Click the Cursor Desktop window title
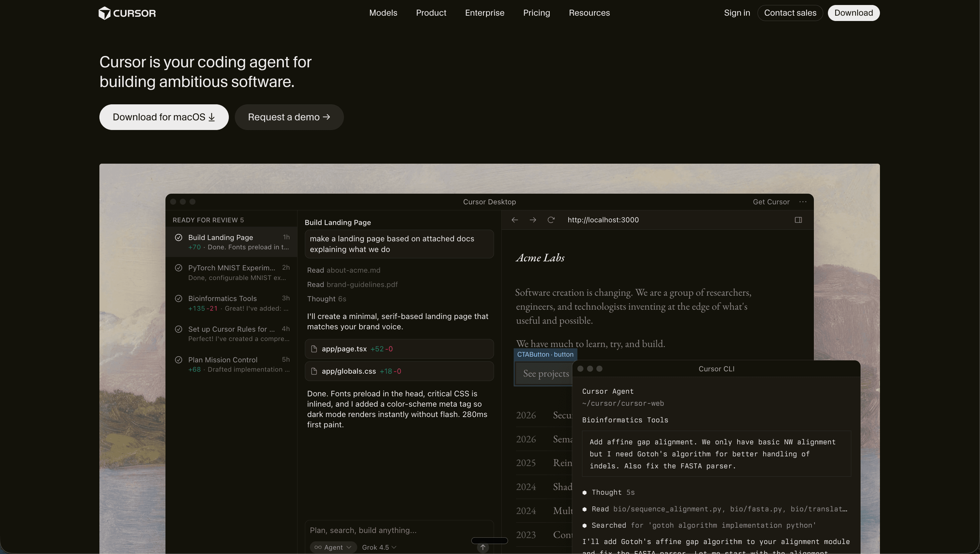The image size is (980, 554). click(489, 202)
